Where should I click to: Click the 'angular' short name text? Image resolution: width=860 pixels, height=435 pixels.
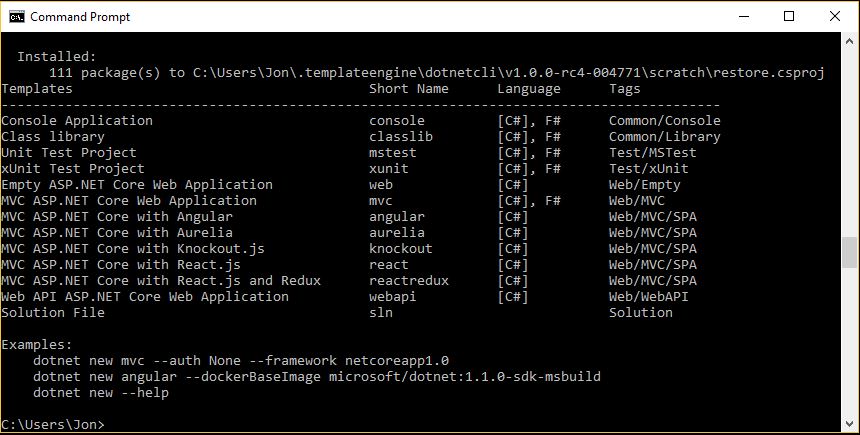coord(397,217)
